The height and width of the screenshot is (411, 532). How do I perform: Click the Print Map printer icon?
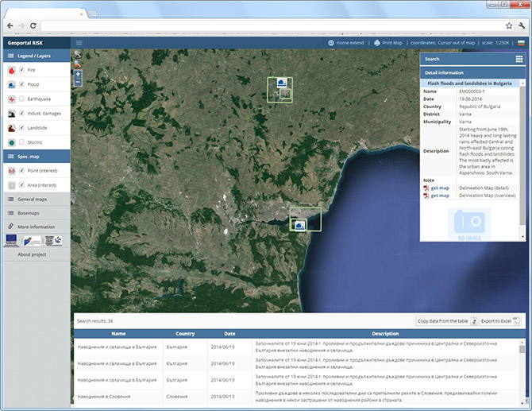377,43
